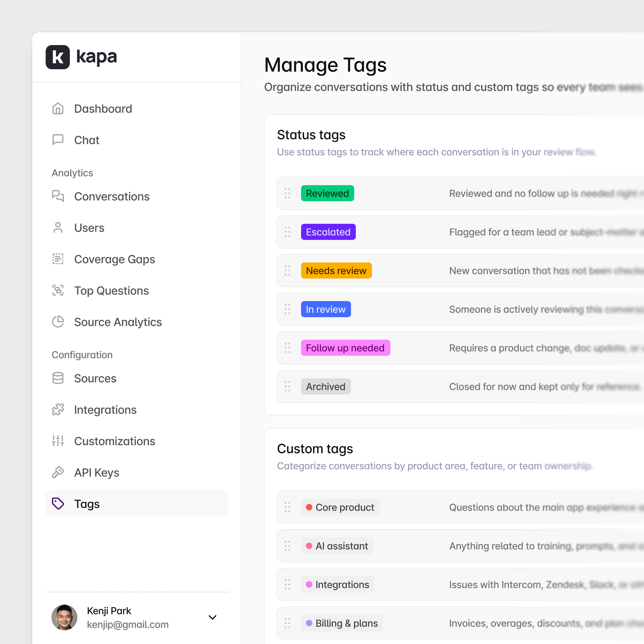Open Chat from the sidebar

[137, 140]
